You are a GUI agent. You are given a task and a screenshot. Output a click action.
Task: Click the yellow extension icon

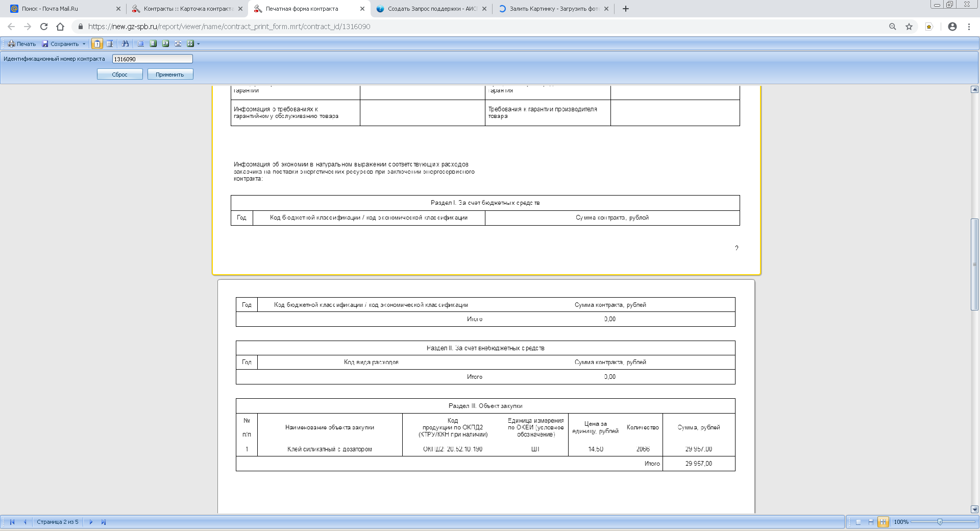[x=929, y=27]
